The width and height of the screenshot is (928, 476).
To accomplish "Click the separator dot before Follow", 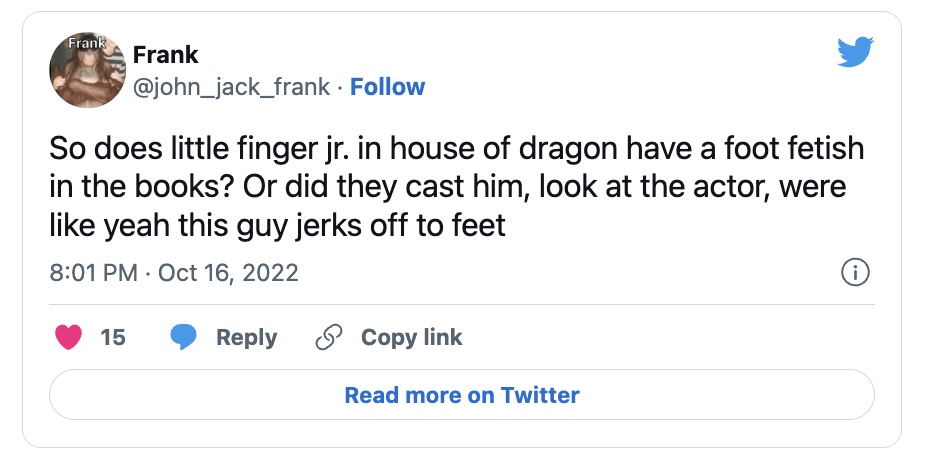I will tap(340, 87).
